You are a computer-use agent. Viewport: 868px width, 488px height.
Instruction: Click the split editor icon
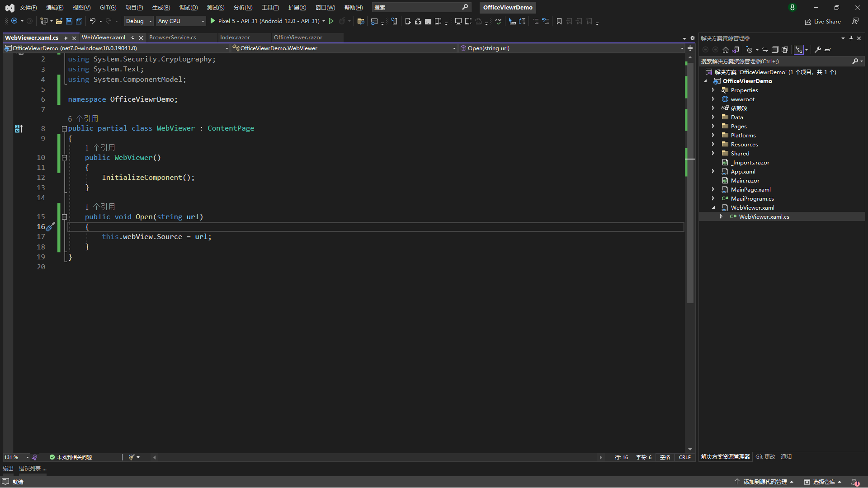click(x=690, y=48)
